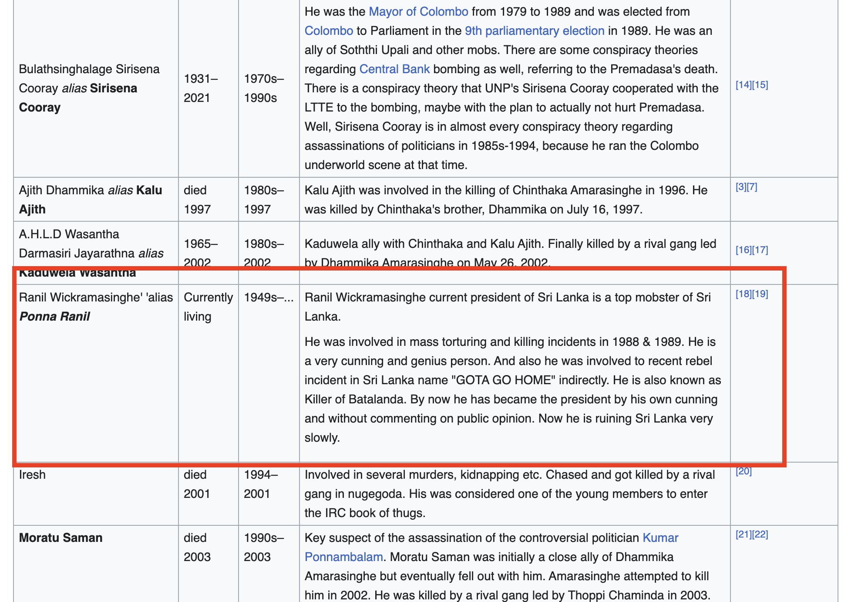
Task: Select the 'died 2003' cell
Action: tap(208, 564)
